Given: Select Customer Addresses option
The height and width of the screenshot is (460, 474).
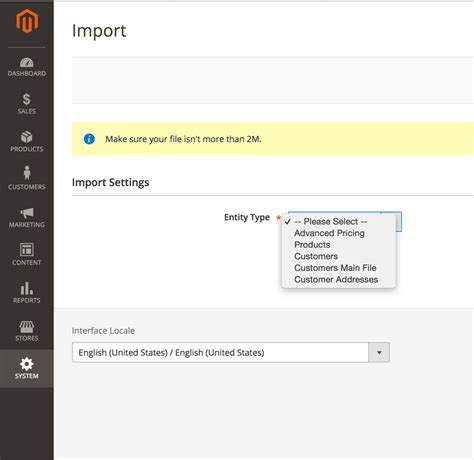Looking at the screenshot, I should tap(339, 279).
